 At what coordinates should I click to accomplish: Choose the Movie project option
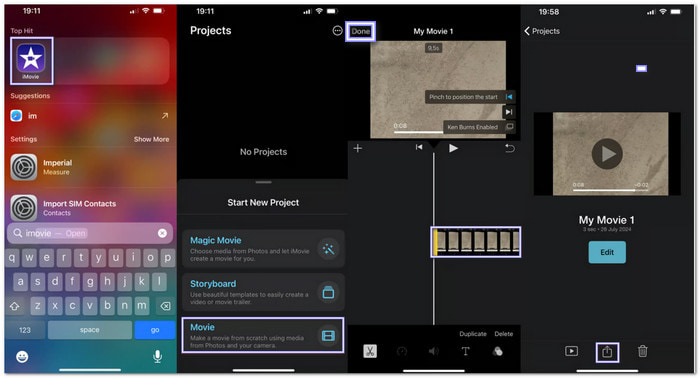click(263, 335)
